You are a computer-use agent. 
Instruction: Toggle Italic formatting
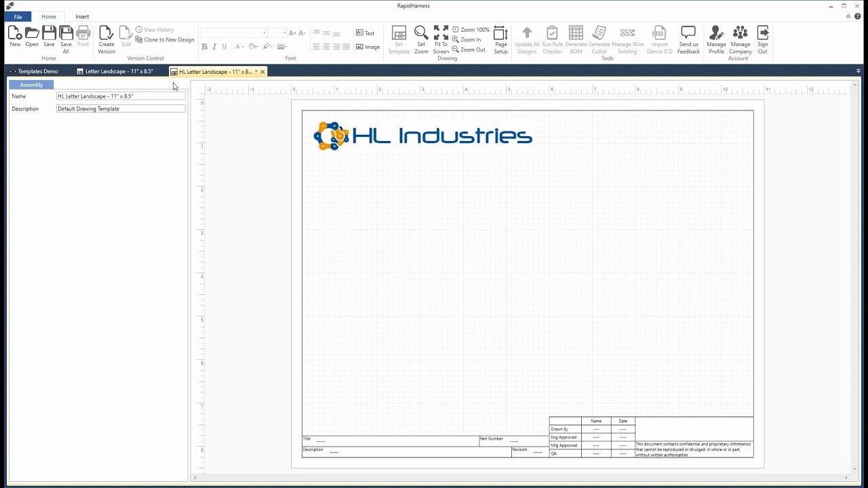[214, 47]
